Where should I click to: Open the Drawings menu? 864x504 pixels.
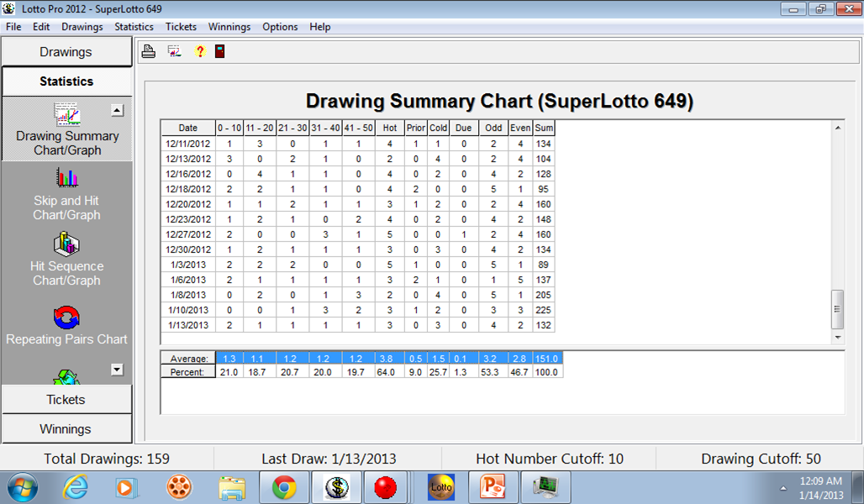[x=82, y=27]
